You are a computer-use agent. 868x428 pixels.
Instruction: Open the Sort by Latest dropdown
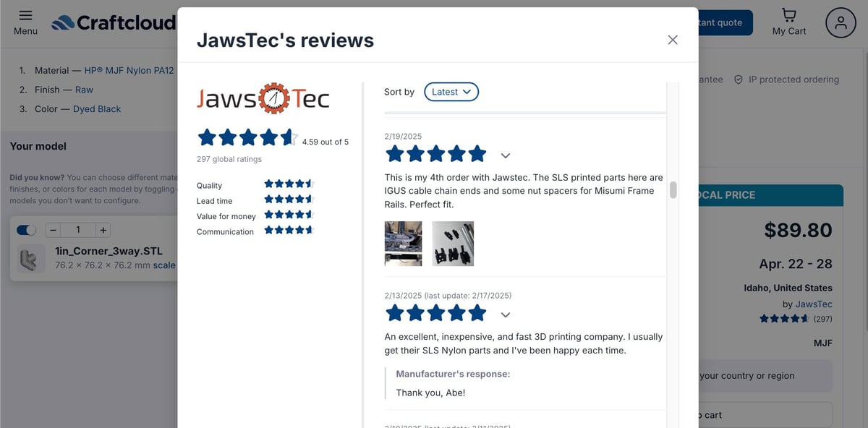pos(451,92)
